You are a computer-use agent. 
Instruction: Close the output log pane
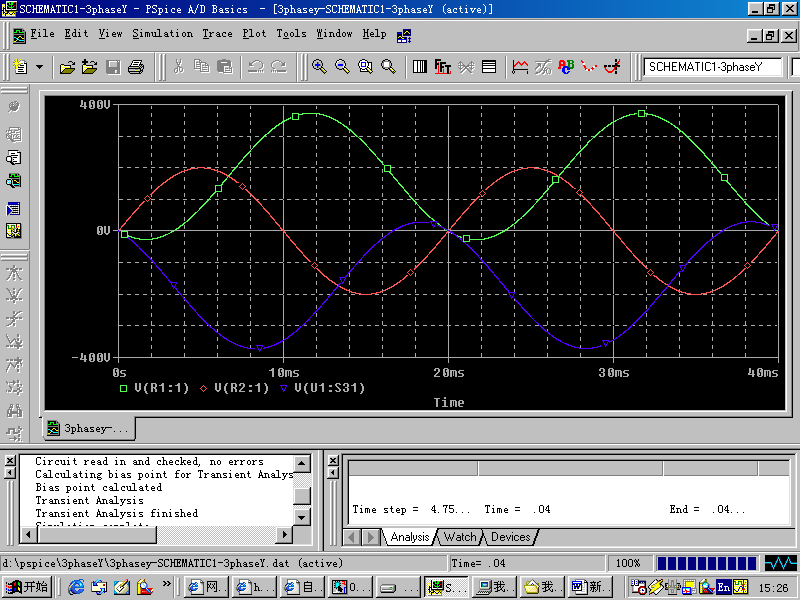pyautogui.click(x=10, y=460)
